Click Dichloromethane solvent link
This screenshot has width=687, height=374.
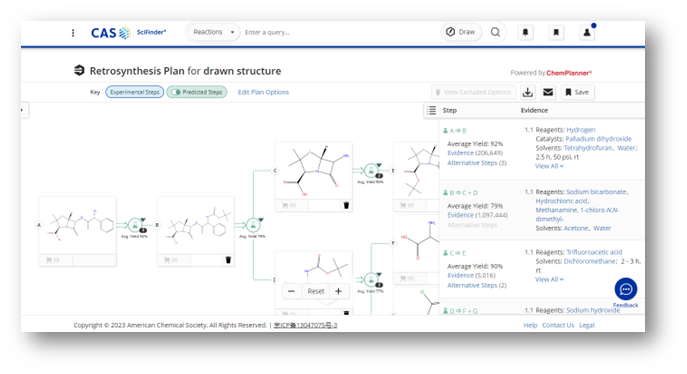589,261
